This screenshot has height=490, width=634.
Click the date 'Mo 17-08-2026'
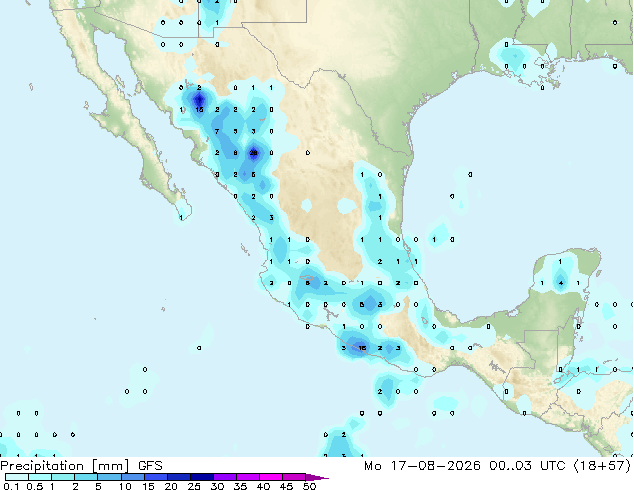[x=422, y=466]
